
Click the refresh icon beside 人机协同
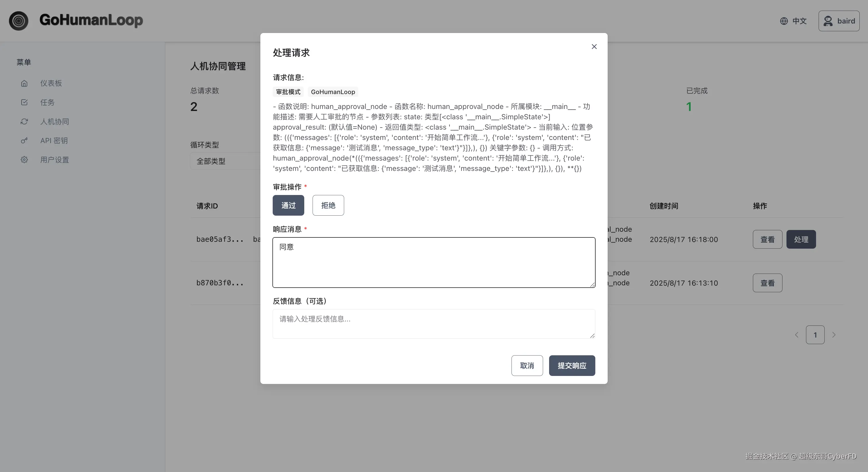click(24, 122)
